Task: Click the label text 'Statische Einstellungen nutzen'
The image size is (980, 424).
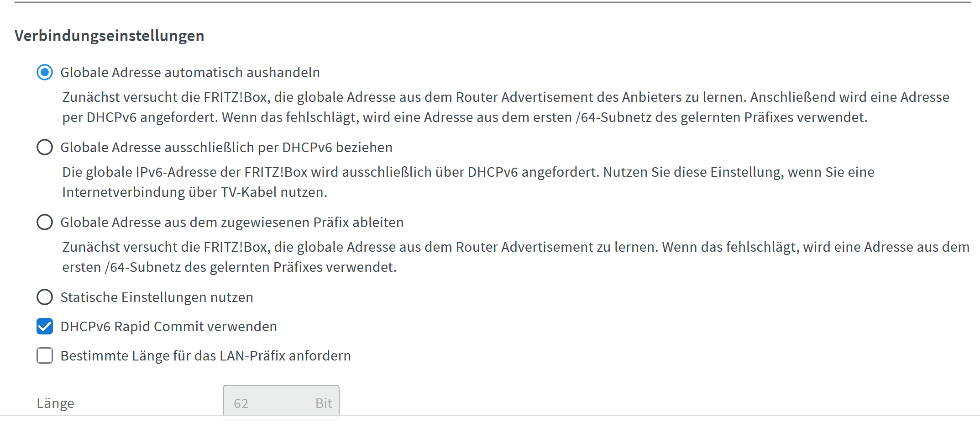Action: click(x=157, y=297)
